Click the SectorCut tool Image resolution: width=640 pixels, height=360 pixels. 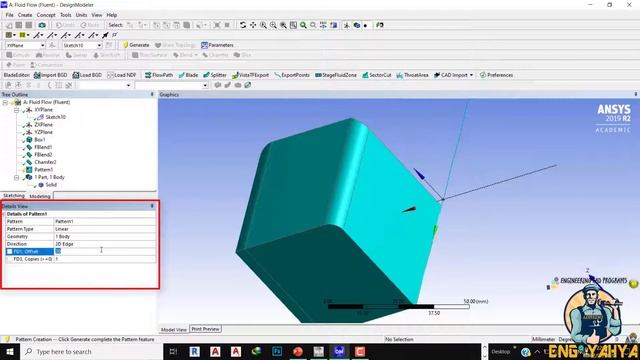click(377, 75)
